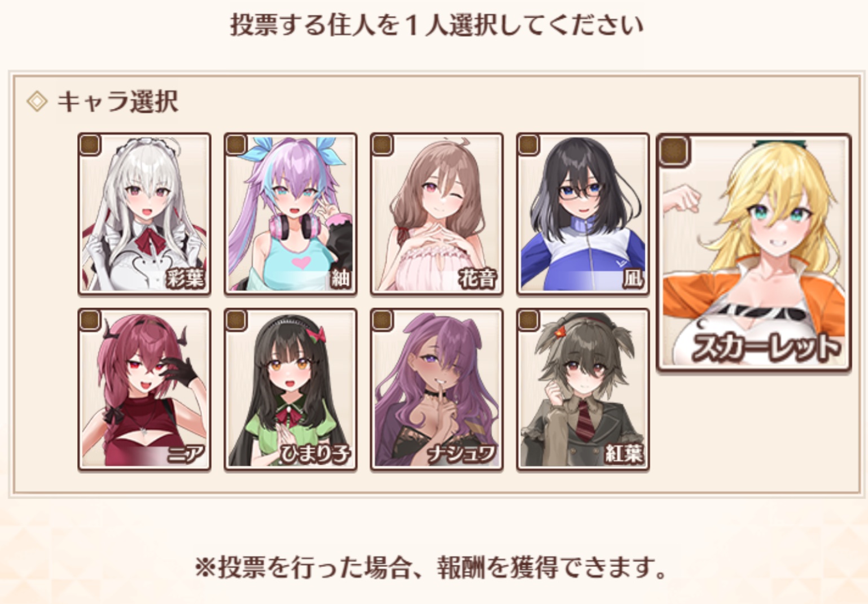The image size is (868, 604).
Task: Select the ニア character portrait
Action: pos(144,389)
